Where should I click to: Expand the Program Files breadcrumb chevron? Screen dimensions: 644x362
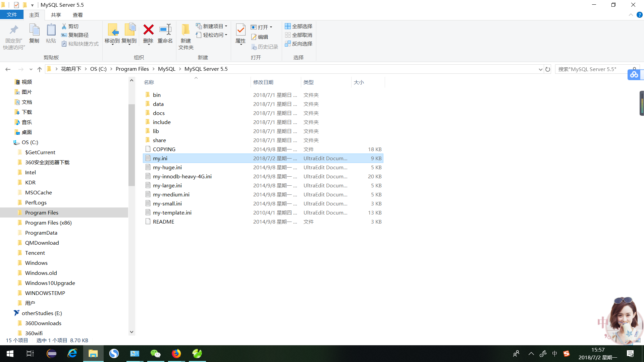point(154,69)
